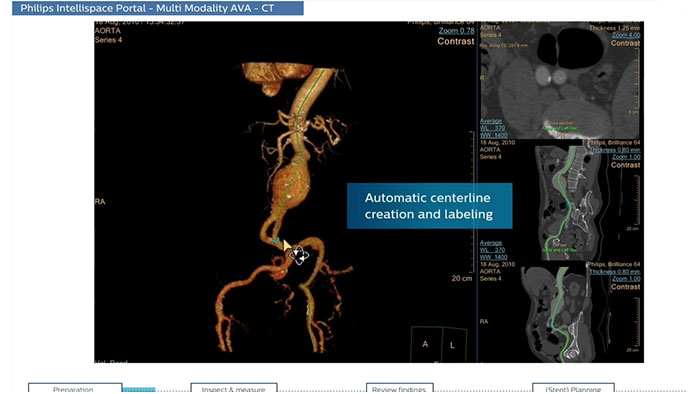Open the (Stent) Planning stage
The image size is (700, 394).
point(573,388)
